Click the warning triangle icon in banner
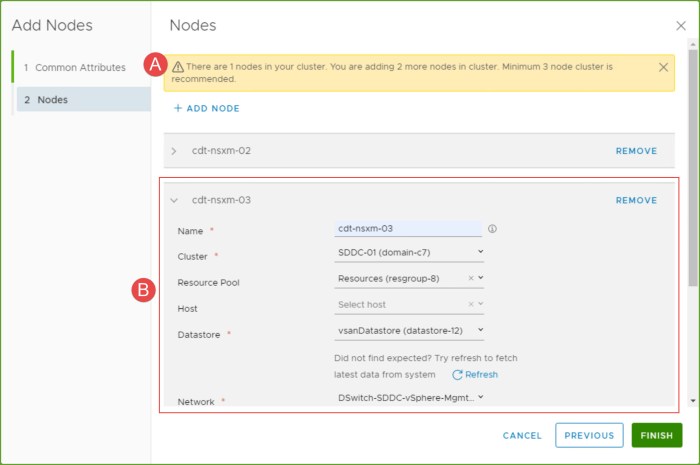Screen dimensions: 700x465 coord(178,67)
